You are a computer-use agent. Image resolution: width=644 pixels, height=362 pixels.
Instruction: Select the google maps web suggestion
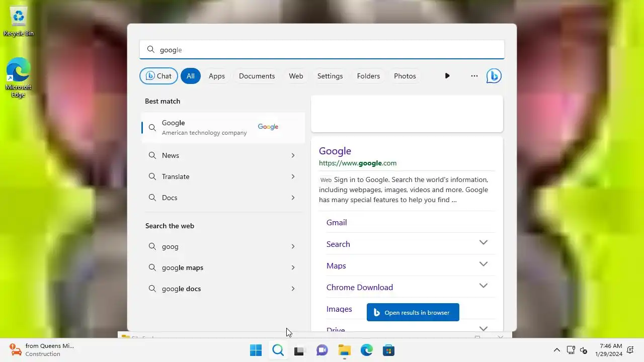click(223, 267)
